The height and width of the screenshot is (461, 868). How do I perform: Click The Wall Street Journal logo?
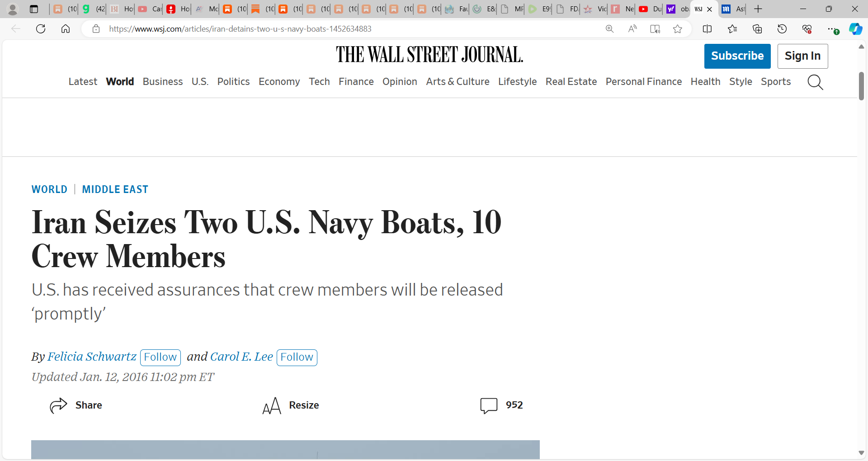tap(429, 55)
